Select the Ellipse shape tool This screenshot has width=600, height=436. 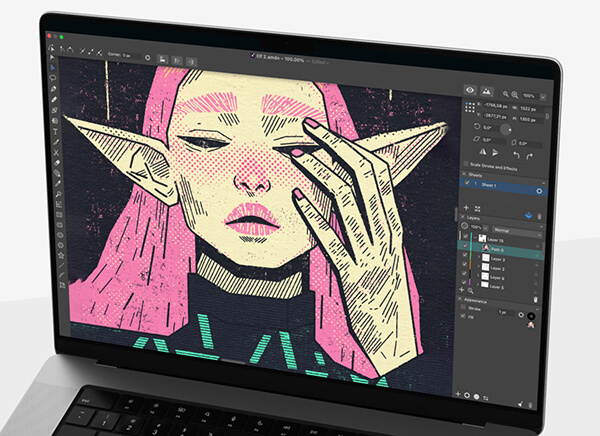[x=60, y=235]
